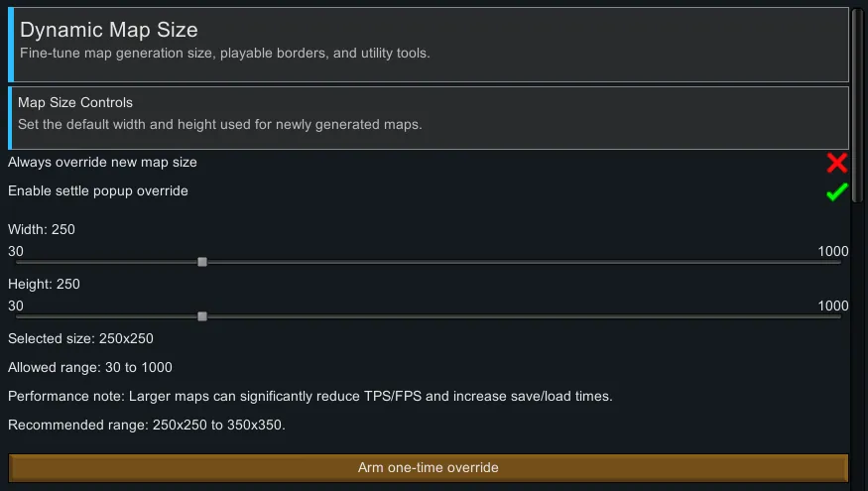The height and width of the screenshot is (491, 868).
Task: Click the "Height: 250" value label
Action: click(x=44, y=284)
